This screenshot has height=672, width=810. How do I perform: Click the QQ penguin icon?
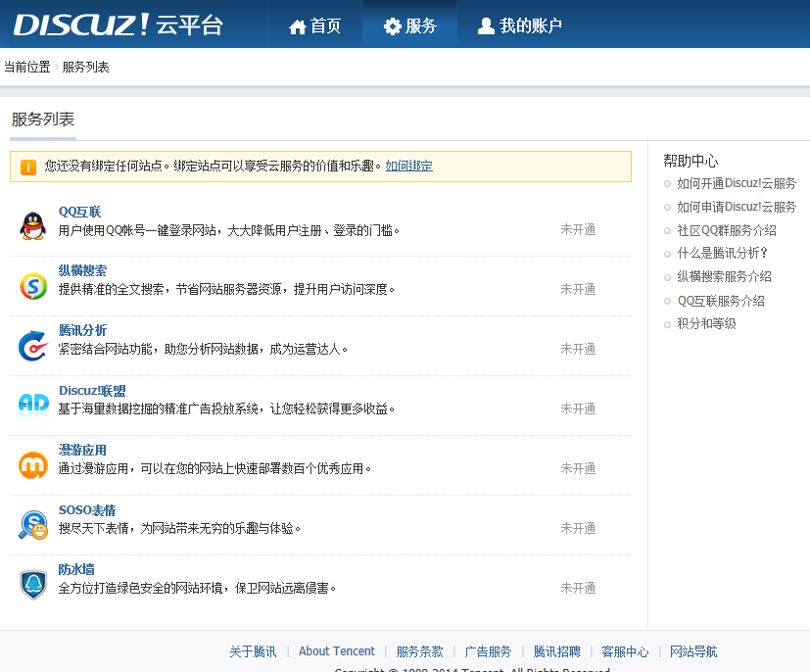(33, 225)
